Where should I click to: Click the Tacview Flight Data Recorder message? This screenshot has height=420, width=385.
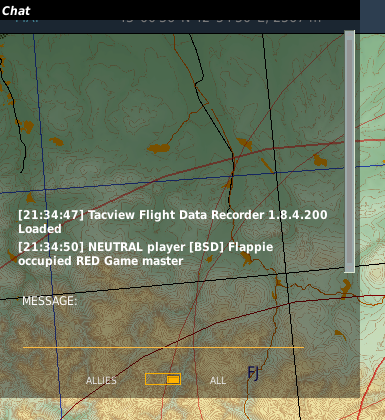(x=173, y=222)
